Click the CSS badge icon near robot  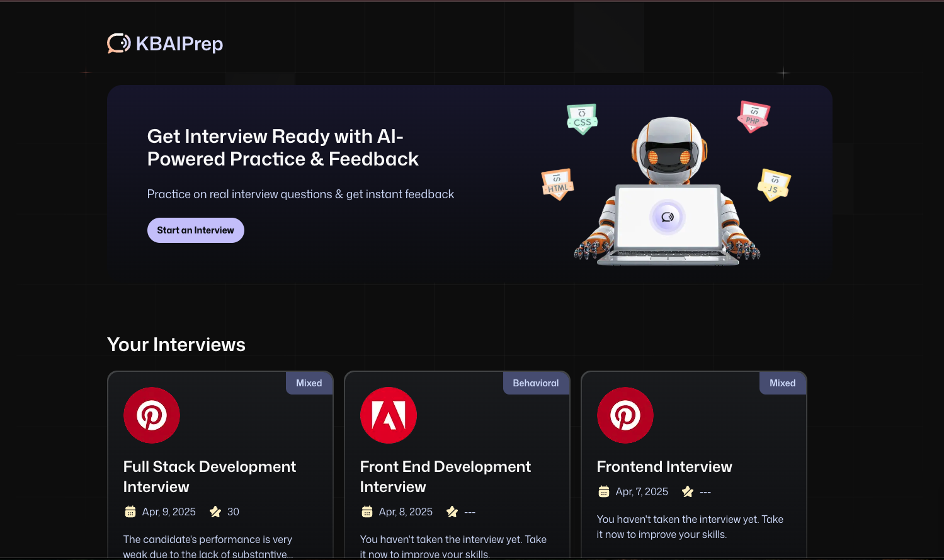[x=582, y=119]
